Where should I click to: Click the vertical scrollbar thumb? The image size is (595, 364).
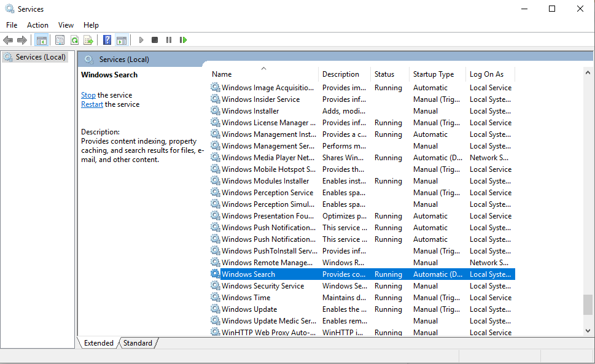[x=588, y=304]
